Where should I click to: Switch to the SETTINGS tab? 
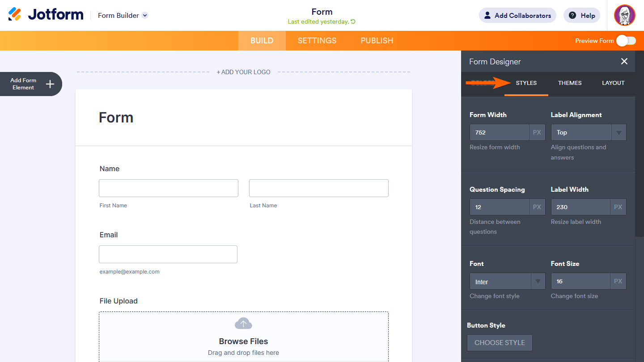pos(317,40)
